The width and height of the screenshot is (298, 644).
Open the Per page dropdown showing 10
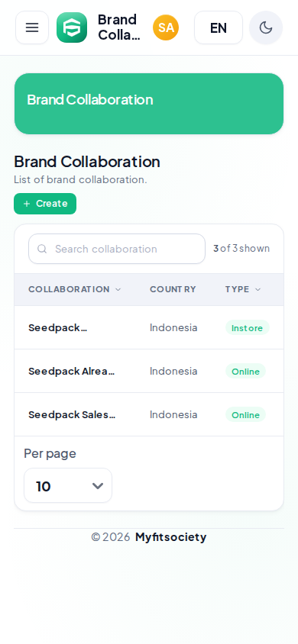point(68,485)
